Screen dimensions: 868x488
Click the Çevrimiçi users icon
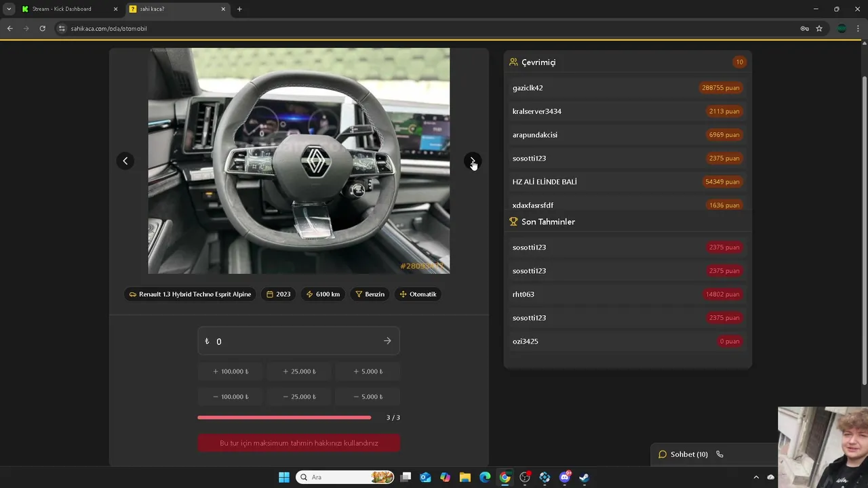(x=513, y=62)
